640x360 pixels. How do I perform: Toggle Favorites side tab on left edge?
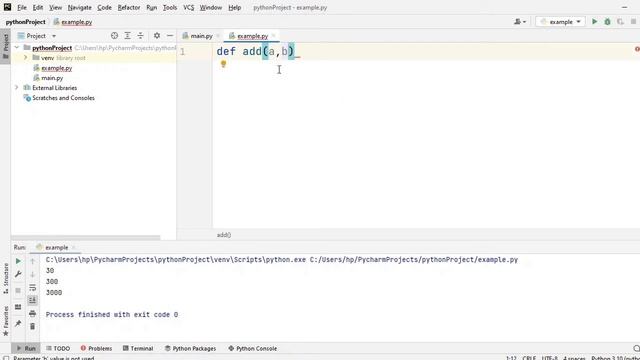(6, 321)
